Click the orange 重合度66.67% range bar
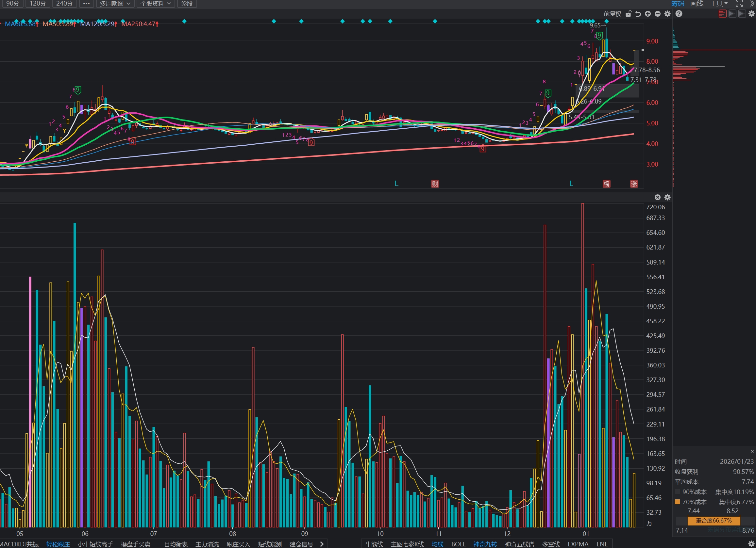Screen dimensions: 756x548 coord(714,520)
